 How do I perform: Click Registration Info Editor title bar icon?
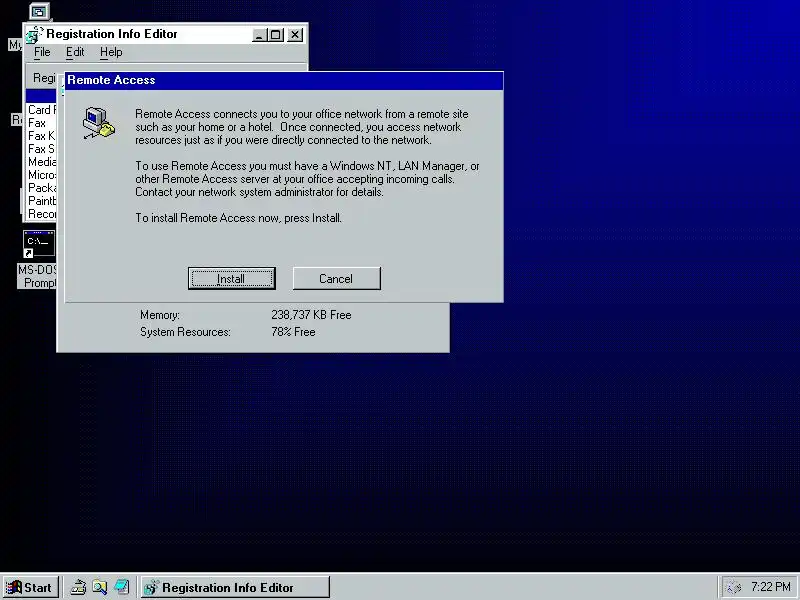pos(34,35)
